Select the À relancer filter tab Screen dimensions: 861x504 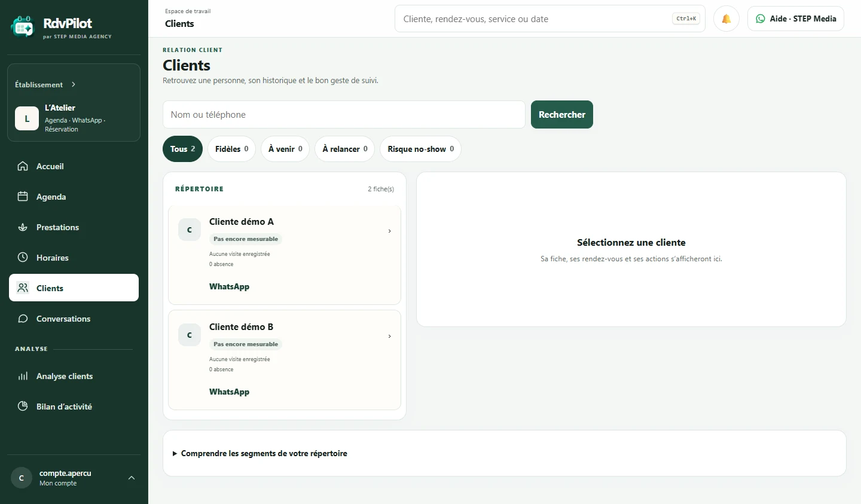[344, 149]
